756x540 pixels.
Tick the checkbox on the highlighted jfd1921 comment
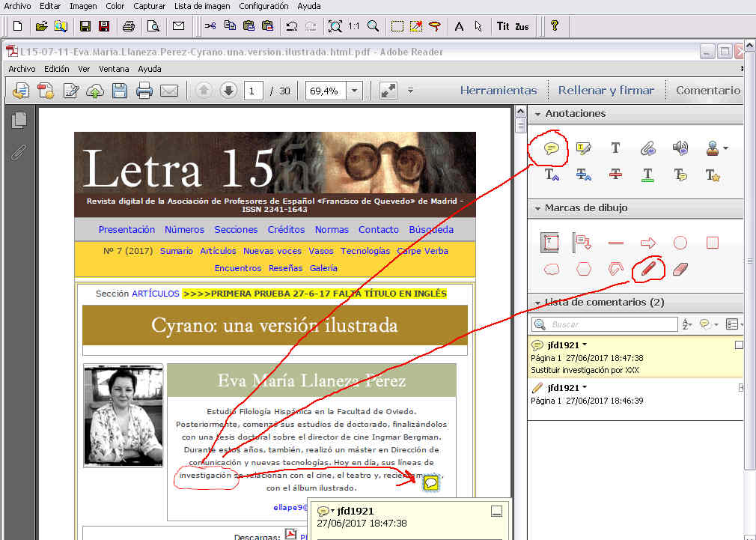point(739,345)
